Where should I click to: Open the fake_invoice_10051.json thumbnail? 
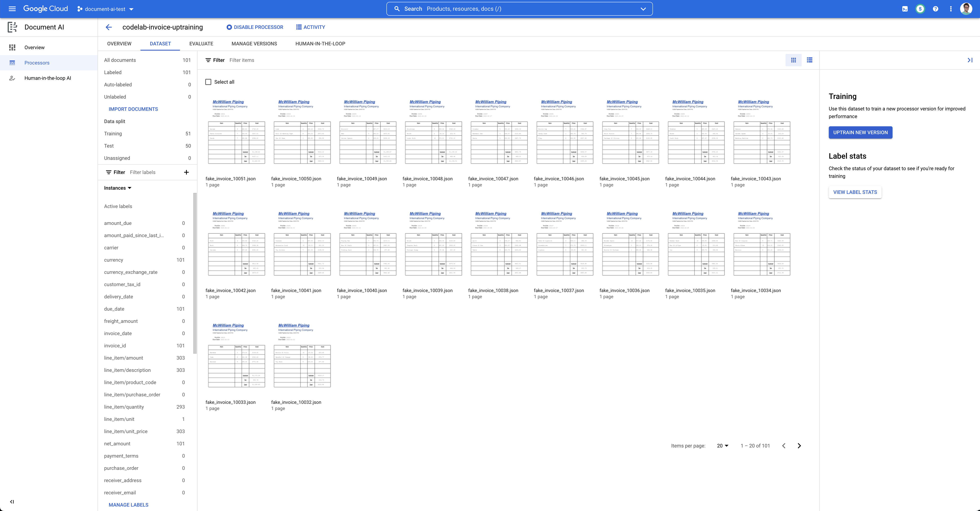pyautogui.click(x=236, y=131)
